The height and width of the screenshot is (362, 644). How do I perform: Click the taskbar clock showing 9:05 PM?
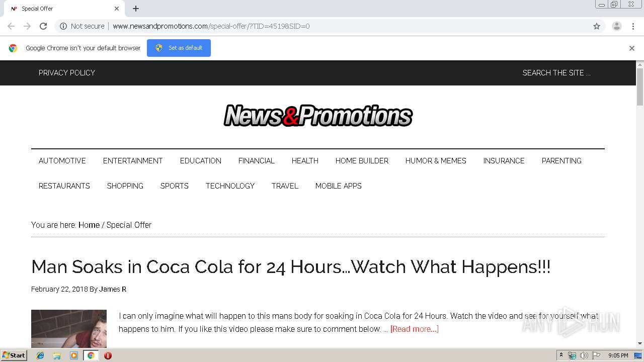618,355
